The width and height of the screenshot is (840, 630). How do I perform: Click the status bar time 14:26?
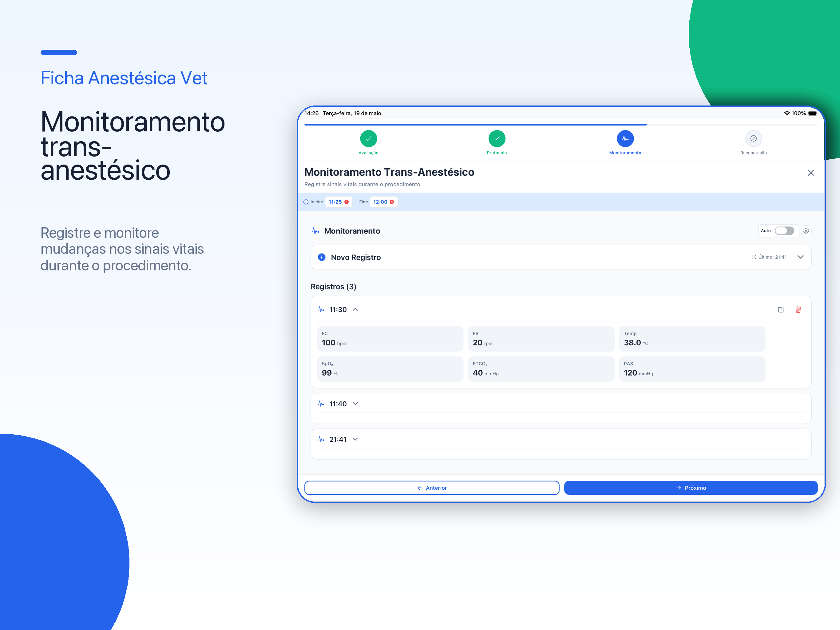click(311, 113)
